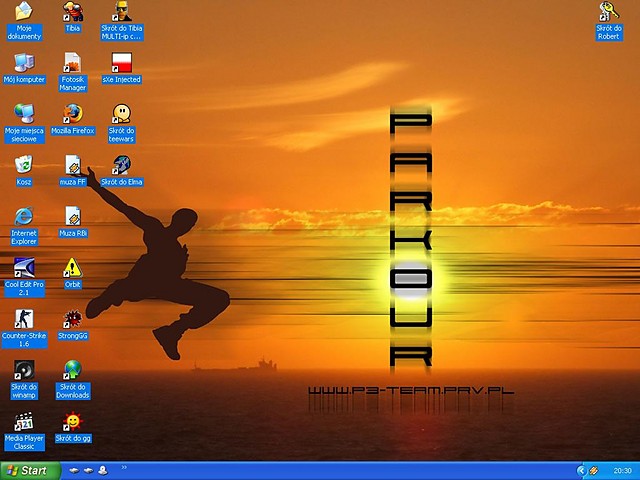Click the first Quick Launch icon beside Start
Screen dimensions: 640x480
[74, 471]
